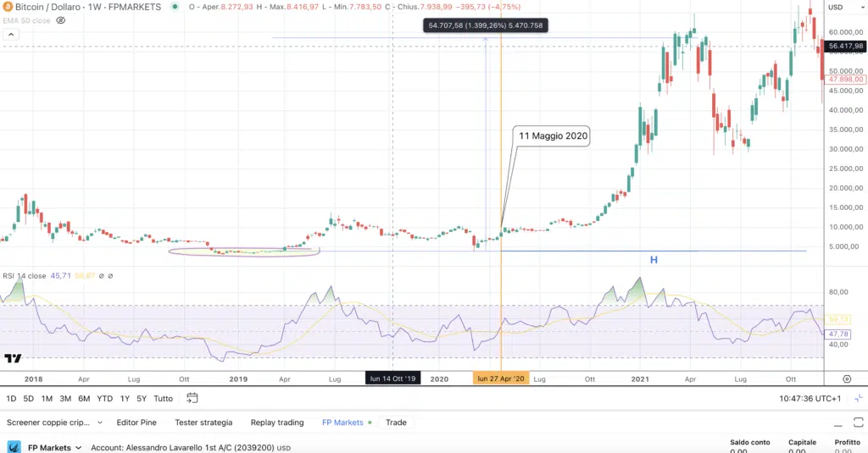868x453 pixels.
Task: Open the Editor Pine tab
Action: (x=136, y=423)
